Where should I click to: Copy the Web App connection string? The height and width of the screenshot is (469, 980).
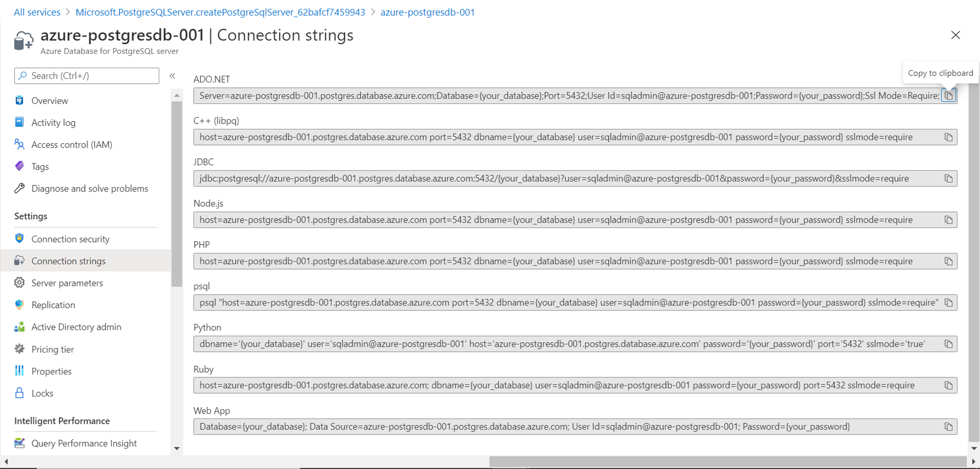949,427
